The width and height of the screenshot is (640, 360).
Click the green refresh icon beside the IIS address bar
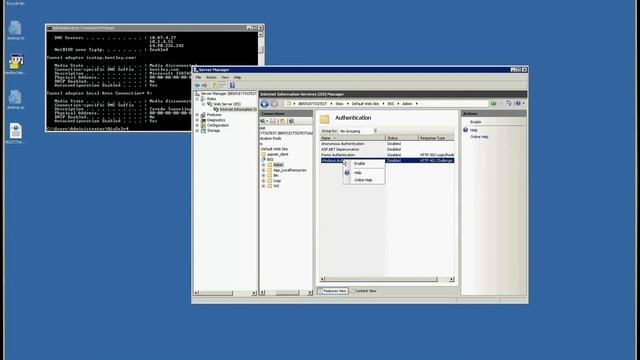(x=493, y=104)
